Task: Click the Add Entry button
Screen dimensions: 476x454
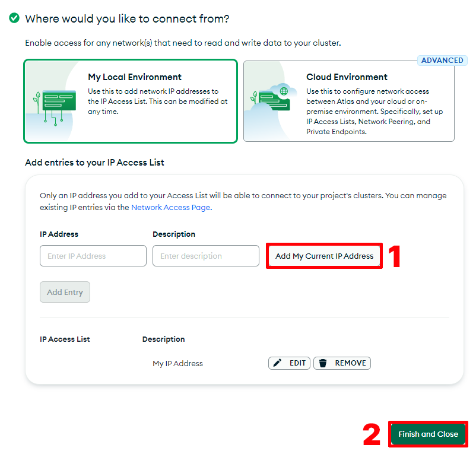Action: coord(65,292)
